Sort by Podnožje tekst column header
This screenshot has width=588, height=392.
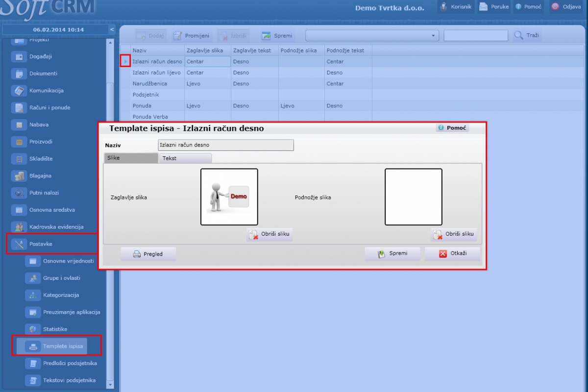click(348, 50)
